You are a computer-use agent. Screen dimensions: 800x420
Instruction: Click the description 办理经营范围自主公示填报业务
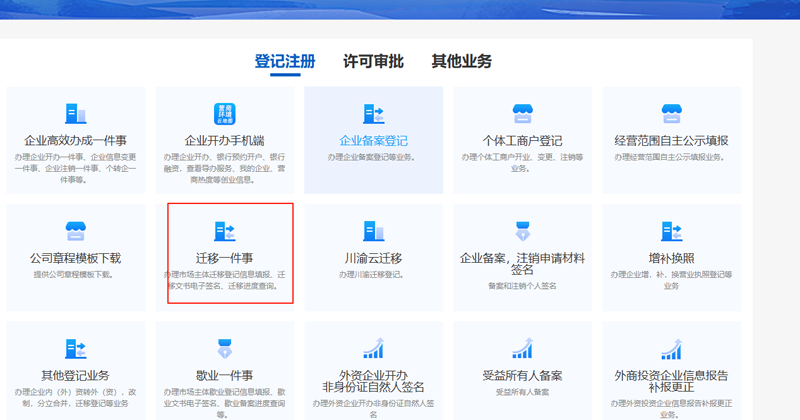(x=670, y=157)
